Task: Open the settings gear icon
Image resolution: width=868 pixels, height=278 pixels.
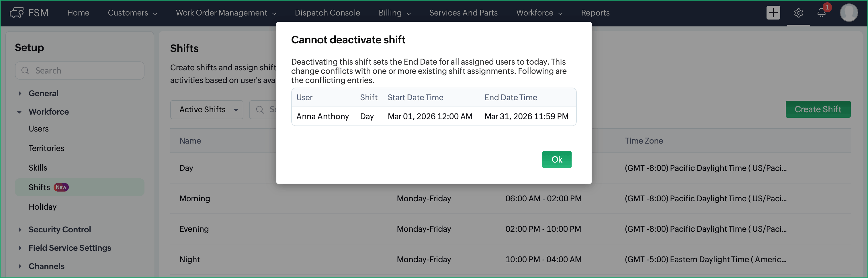Action: click(x=798, y=13)
